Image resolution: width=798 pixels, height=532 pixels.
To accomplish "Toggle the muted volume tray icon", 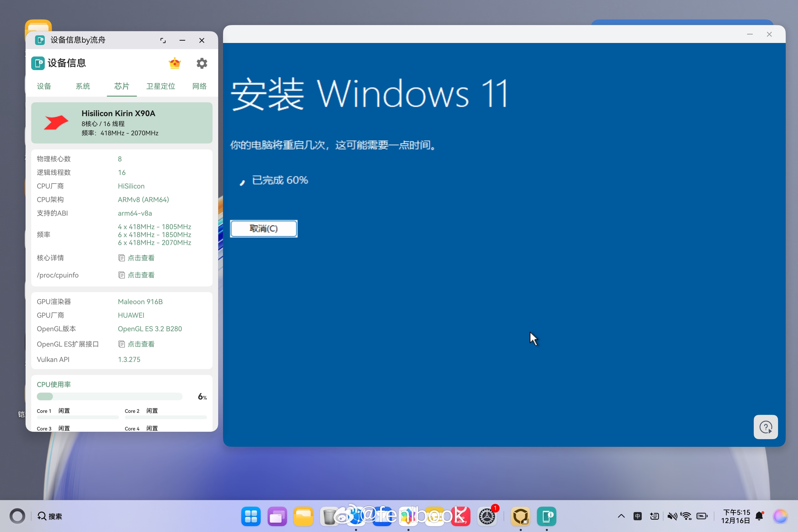I will [672, 516].
